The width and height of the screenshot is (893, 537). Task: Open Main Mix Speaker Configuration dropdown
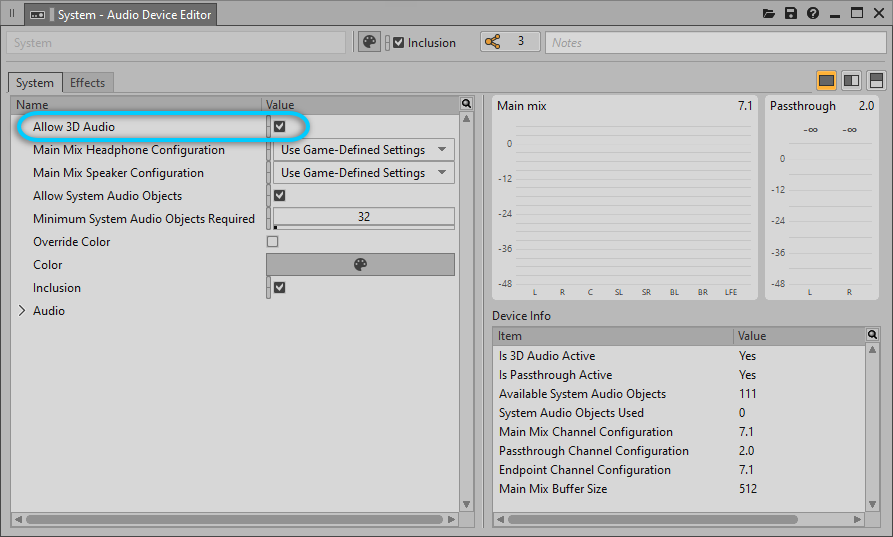(364, 173)
